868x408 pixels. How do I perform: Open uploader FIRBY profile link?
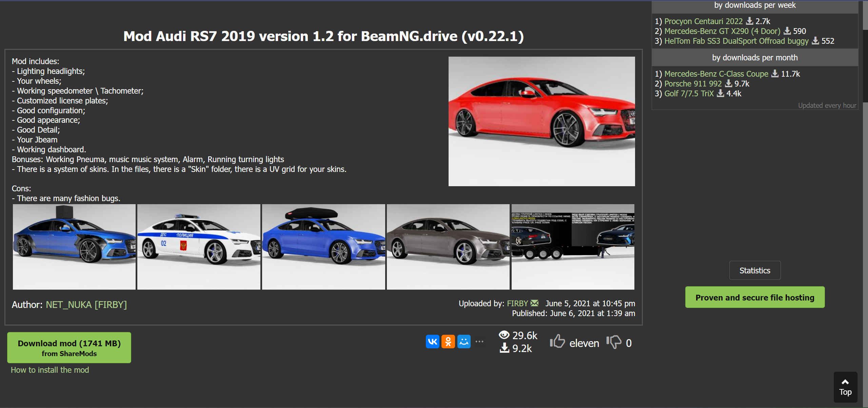pos(517,303)
